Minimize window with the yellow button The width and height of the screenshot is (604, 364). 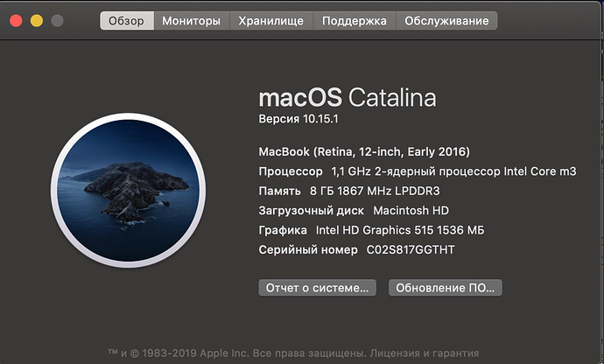pyautogui.click(x=37, y=20)
